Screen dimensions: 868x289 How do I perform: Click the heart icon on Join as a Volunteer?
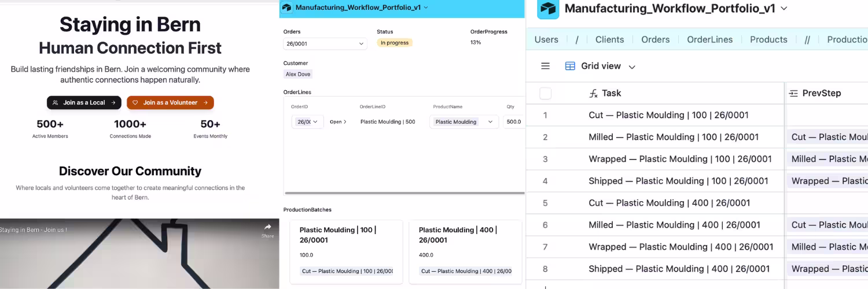click(135, 103)
